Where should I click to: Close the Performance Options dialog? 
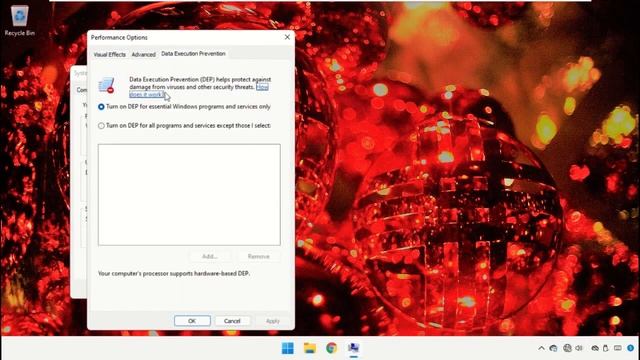point(287,37)
